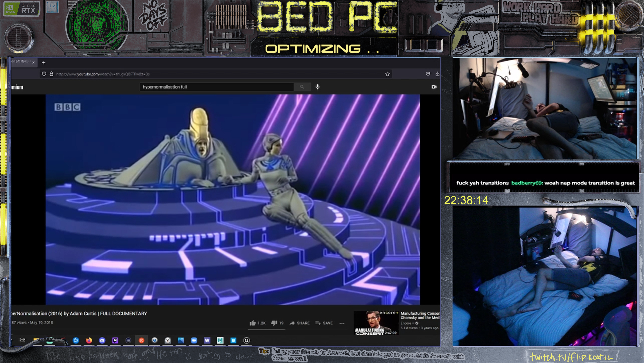Open Discord from the taskbar
Image resolution: width=644 pixels, height=363 pixels.
102,340
